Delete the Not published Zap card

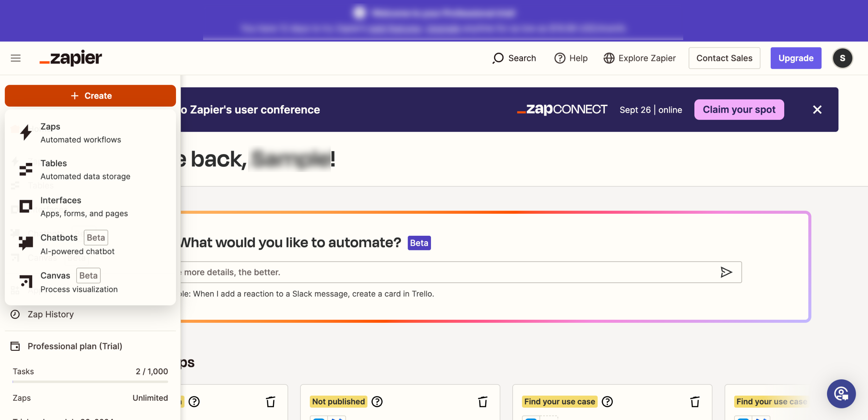[482, 402]
